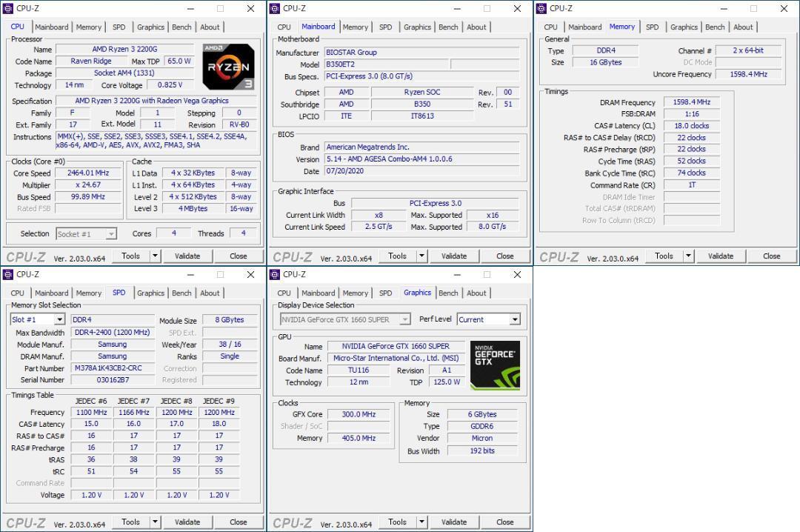Switch to Bench tab in the Processor window
This screenshot has width=800, height=532.
pyautogui.click(x=181, y=27)
